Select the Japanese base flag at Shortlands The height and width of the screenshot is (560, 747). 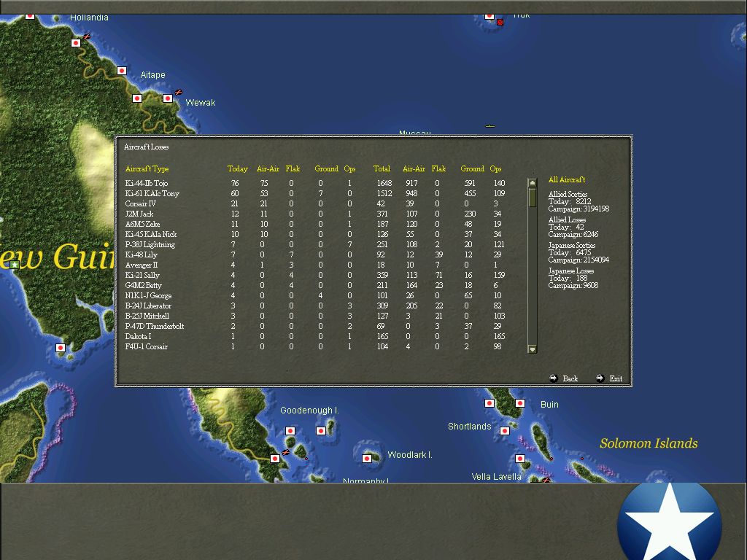505,431
